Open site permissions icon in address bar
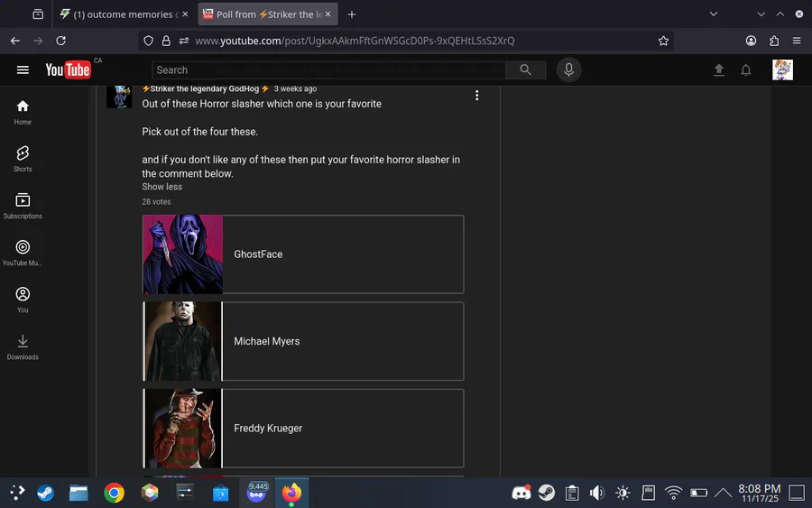Screen dimensions: 812x508 click(184, 41)
